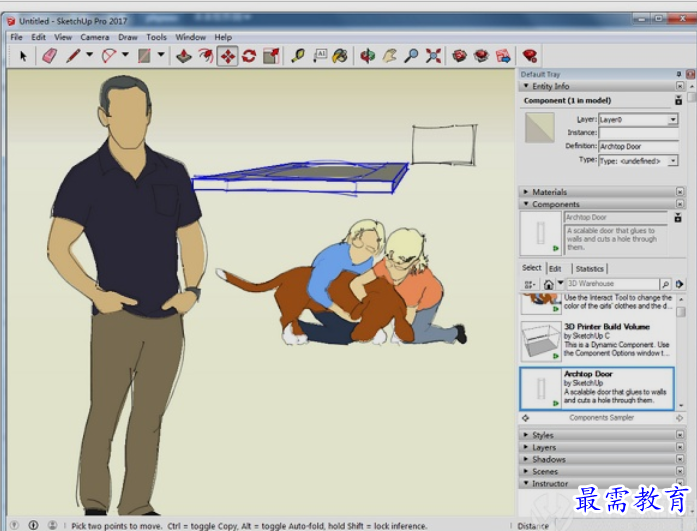Image resolution: width=697 pixels, height=531 pixels.
Task: Select the Rectangle shape tool
Action: [144, 56]
